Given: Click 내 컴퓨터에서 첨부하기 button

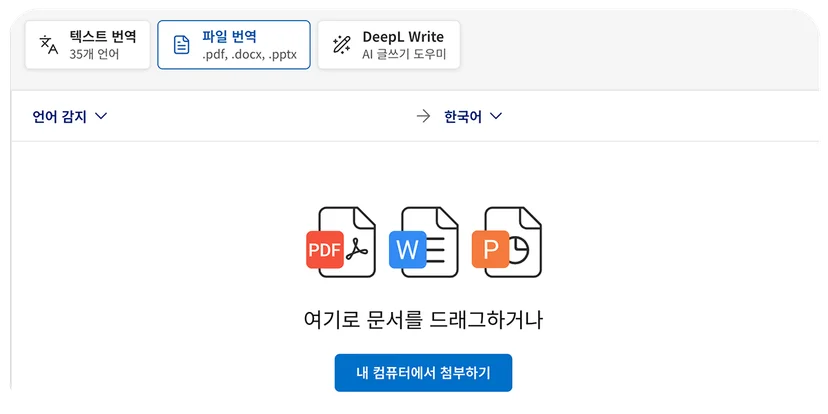Looking at the screenshot, I should click(424, 373).
